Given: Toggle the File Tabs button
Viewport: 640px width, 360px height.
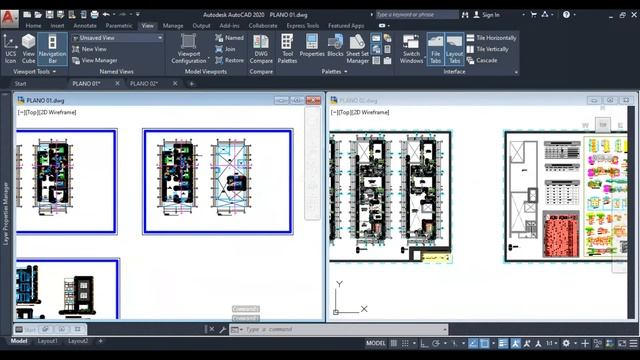Looking at the screenshot, I should pyautogui.click(x=436, y=49).
